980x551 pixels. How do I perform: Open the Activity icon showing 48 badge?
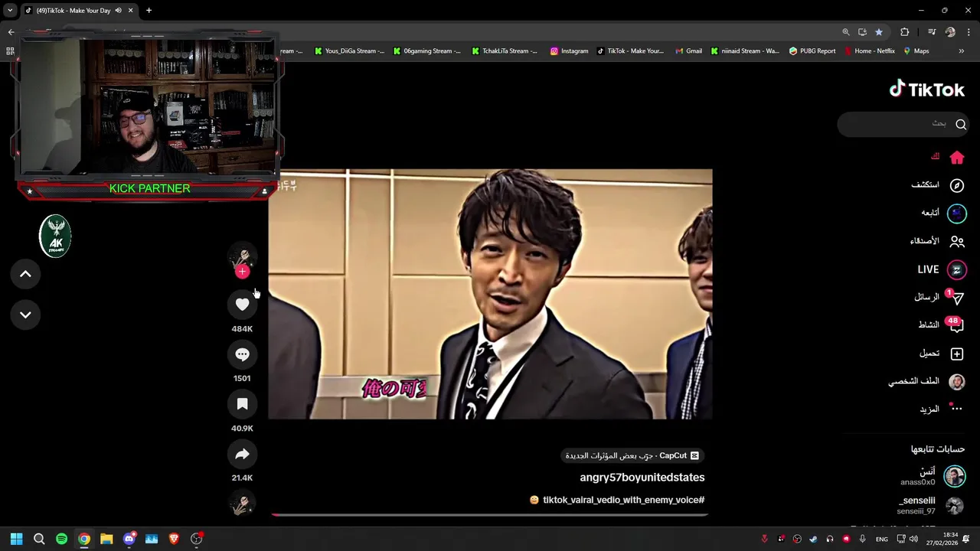[x=956, y=326]
